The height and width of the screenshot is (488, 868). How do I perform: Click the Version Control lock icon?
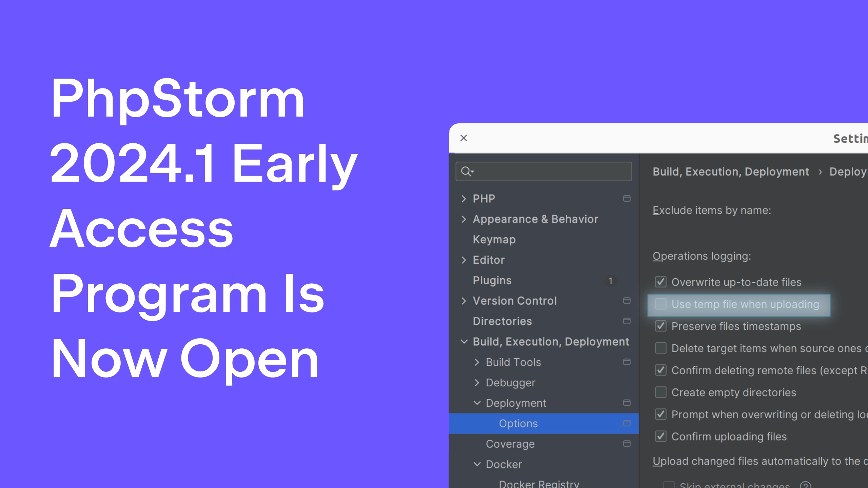point(627,300)
